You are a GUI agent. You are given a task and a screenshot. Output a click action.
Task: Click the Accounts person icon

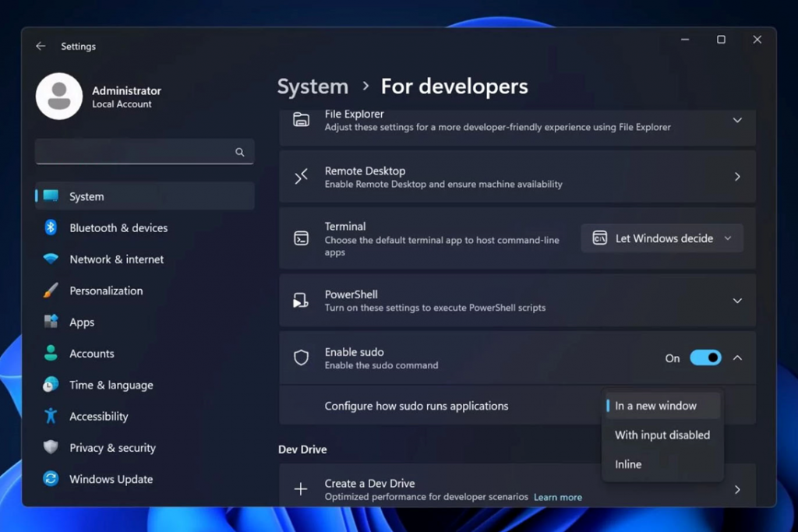51,353
